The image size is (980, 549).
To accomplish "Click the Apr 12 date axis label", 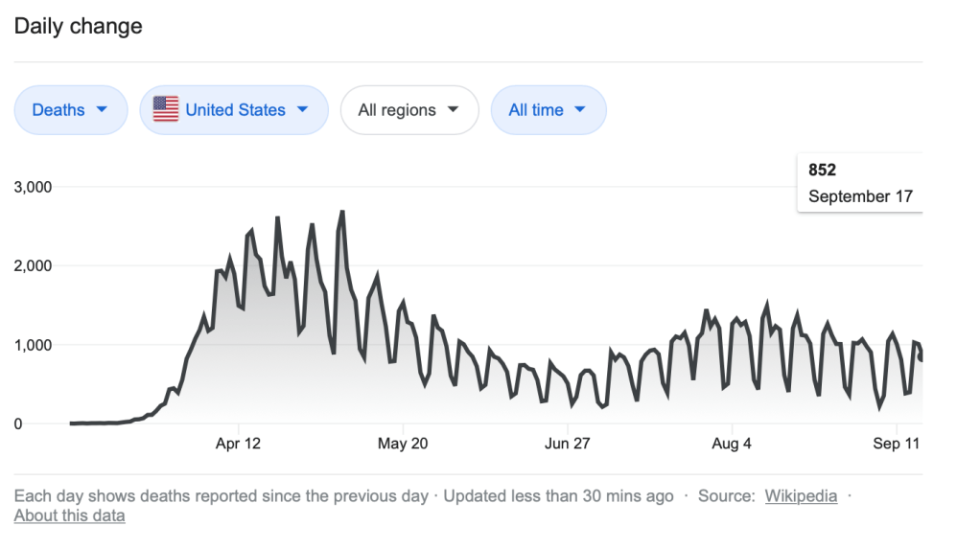I will [239, 444].
